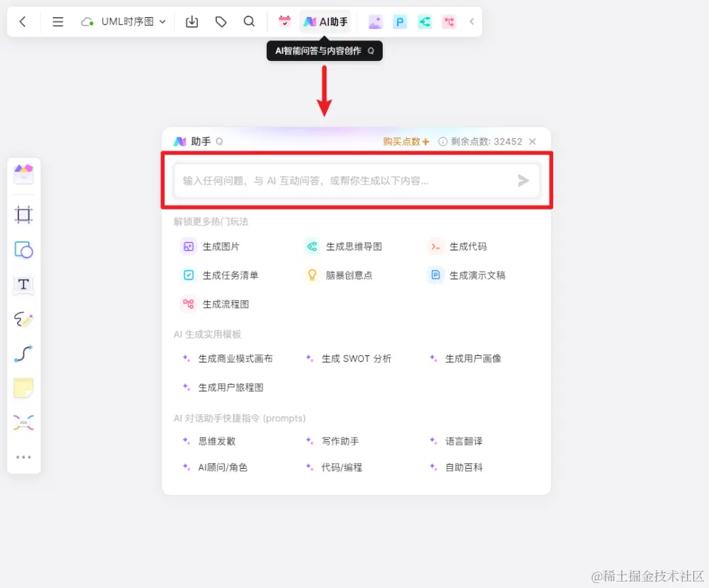Open Search from the top toolbar
Viewport: 709px width, 588px height.
(x=249, y=21)
